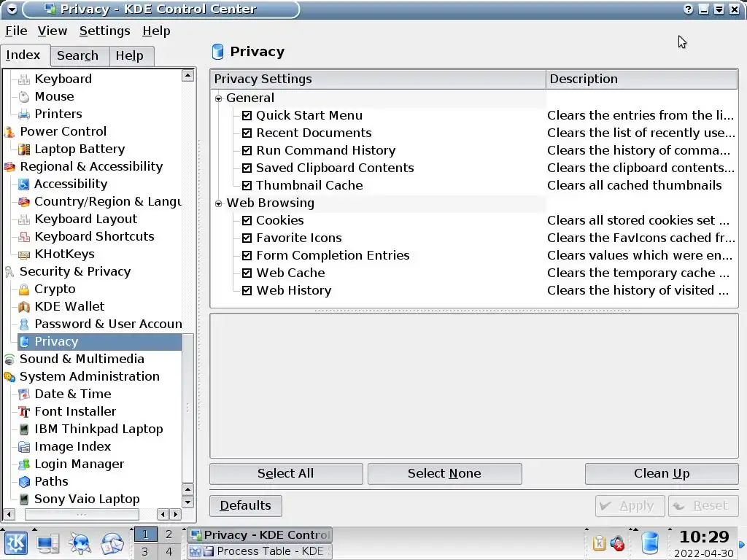This screenshot has height=560, width=747.
Task: Click the Country/Region & Language flag icon
Action: 24,202
